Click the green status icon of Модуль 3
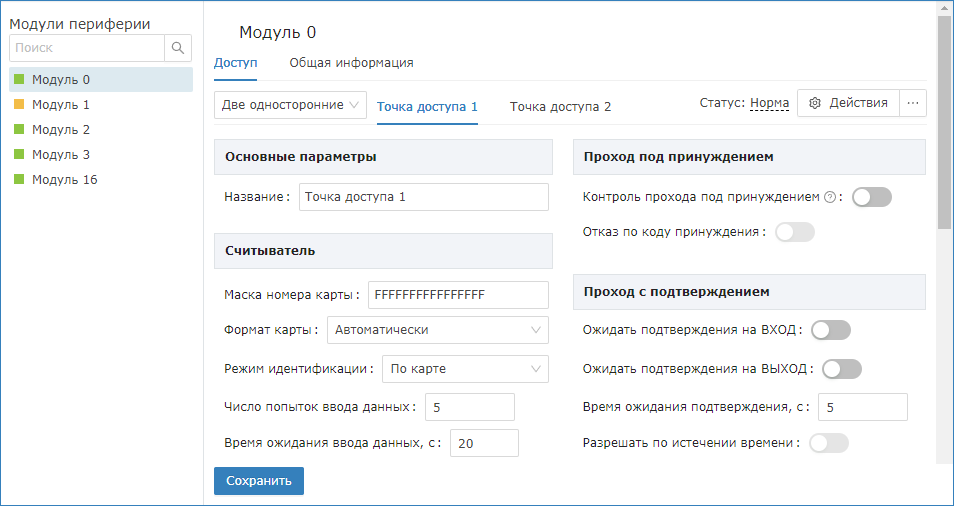This screenshot has width=954, height=506. 19,154
